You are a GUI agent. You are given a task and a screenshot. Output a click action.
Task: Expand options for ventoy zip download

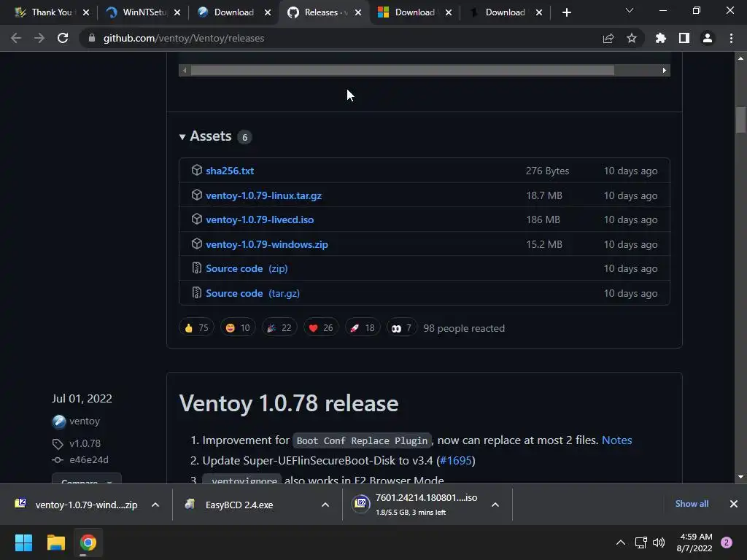[x=155, y=505]
